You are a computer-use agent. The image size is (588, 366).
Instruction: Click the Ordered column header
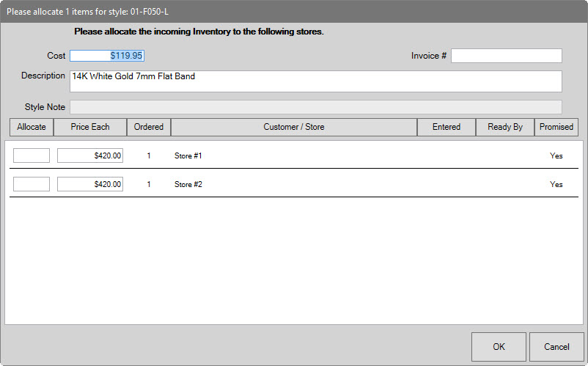(149, 127)
